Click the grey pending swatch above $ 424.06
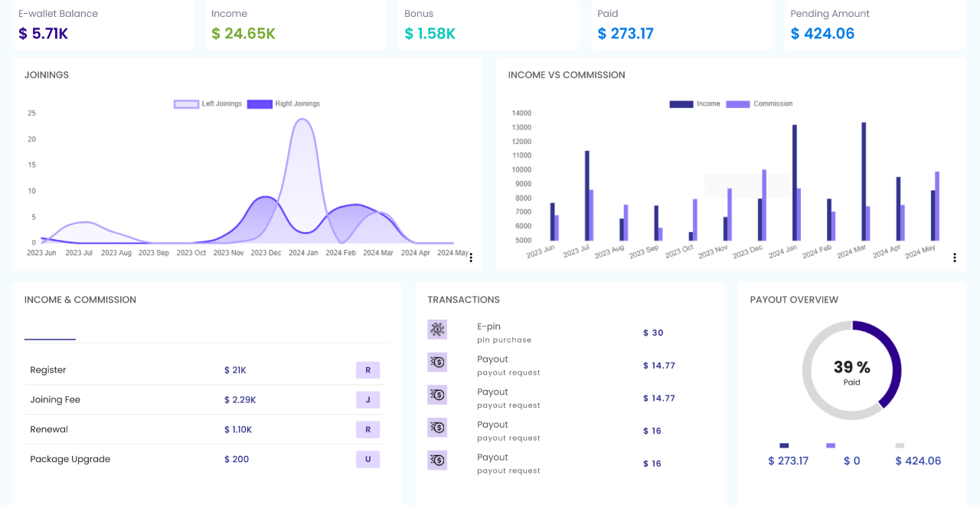The image size is (980, 505). (x=900, y=445)
